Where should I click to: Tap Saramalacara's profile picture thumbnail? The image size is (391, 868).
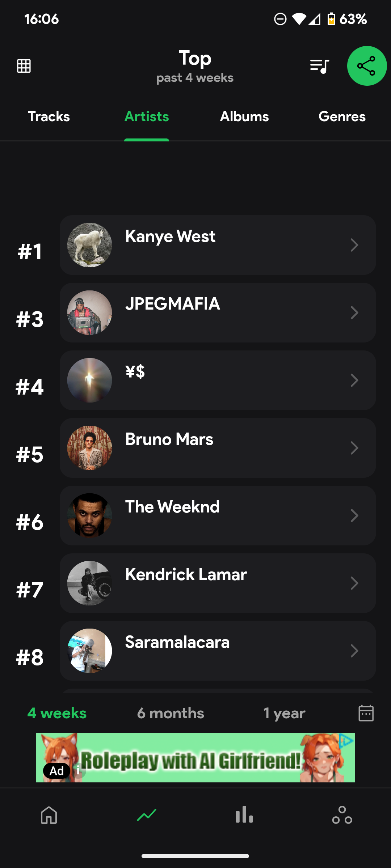[x=89, y=651]
